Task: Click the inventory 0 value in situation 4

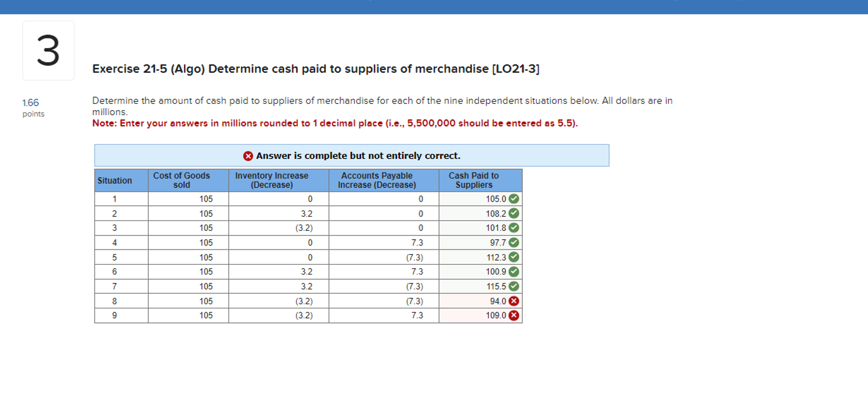Action: tap(310, 243)
